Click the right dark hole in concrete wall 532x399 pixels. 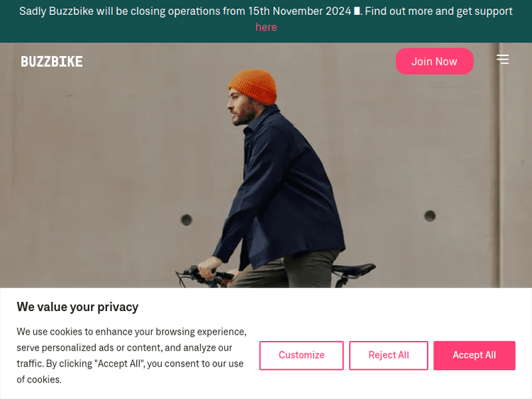coord(430,215)
